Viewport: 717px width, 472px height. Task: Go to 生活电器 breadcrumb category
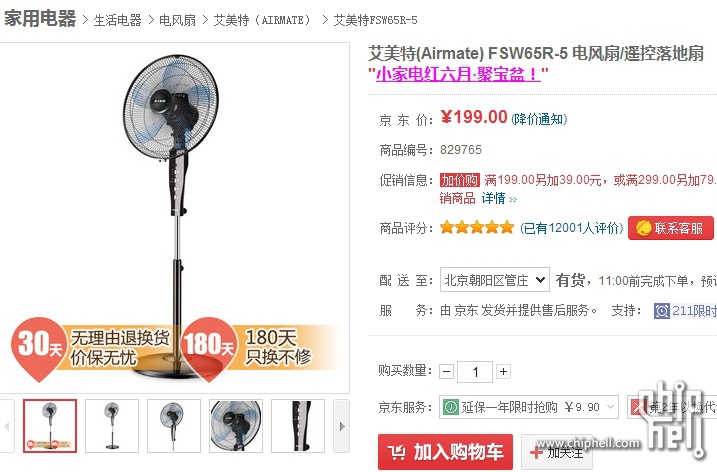(118, 20)
